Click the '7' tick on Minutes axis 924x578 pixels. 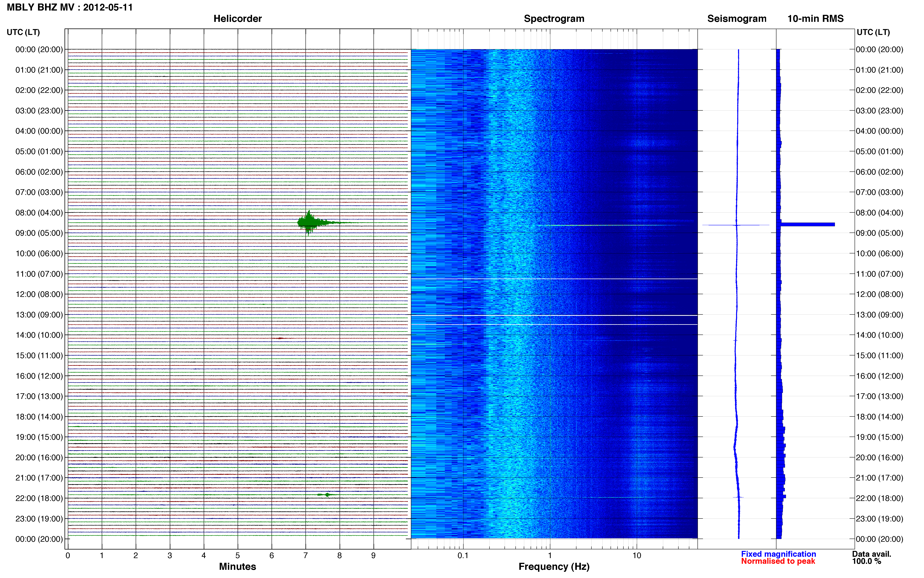click(306, 556)
